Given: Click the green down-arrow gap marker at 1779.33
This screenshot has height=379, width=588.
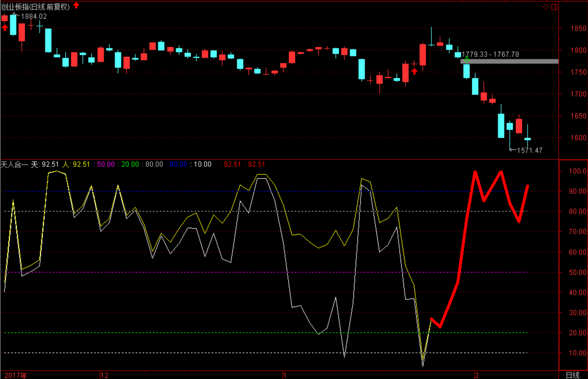Looking at the screenshot, I should click(x=467, y=59).
